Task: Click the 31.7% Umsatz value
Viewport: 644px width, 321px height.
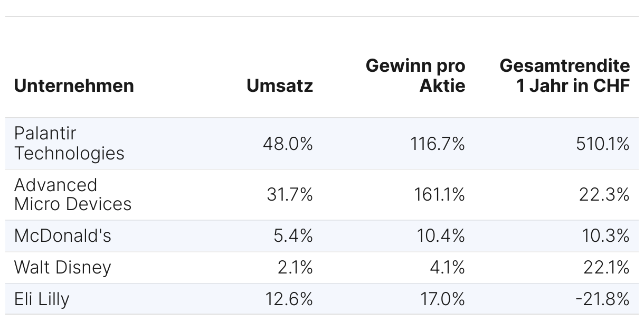Action: (x=290, y=195)
